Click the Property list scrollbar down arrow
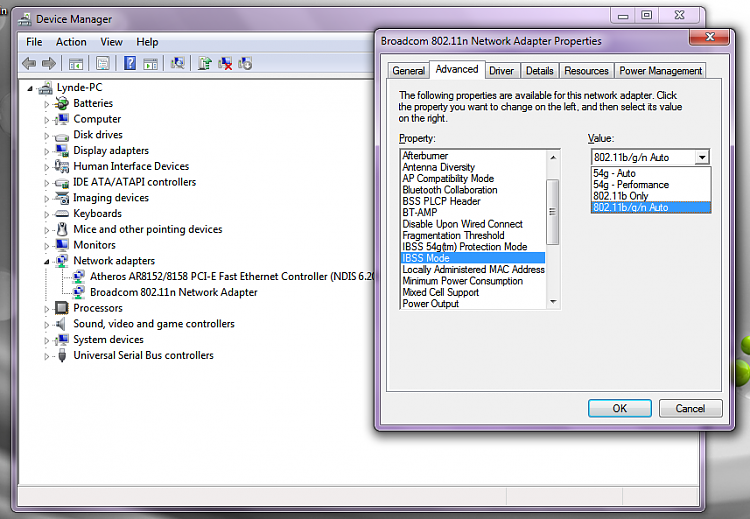Image resolution: width=750 pixels, height=519 pixels. coord(553,304)
